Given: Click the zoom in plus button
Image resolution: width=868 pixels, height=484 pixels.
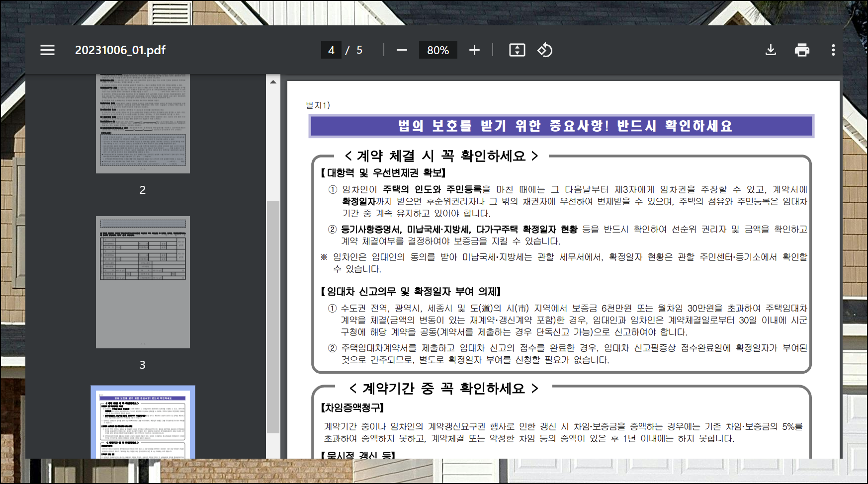Looking at the screenshot, I should pyautogui.click(x=474, y=50).
